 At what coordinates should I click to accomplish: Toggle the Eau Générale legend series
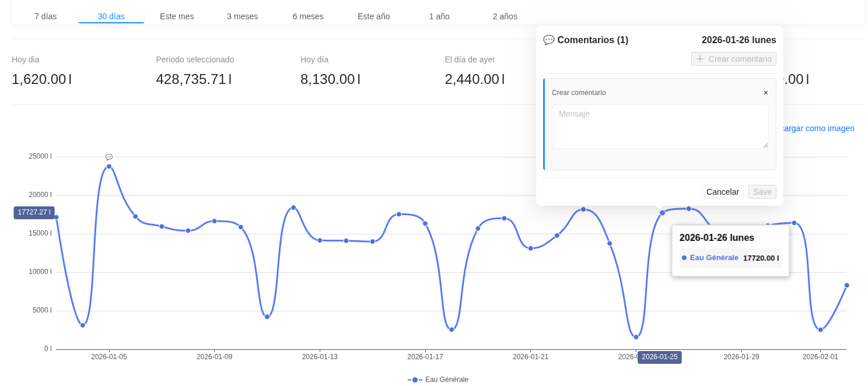pyautogui.click(x=438, y=380)
